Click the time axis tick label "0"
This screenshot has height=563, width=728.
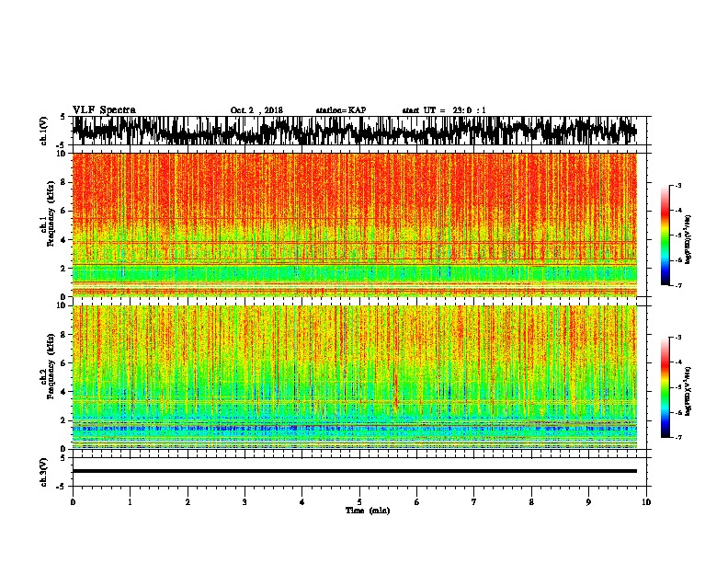(73, 502)
